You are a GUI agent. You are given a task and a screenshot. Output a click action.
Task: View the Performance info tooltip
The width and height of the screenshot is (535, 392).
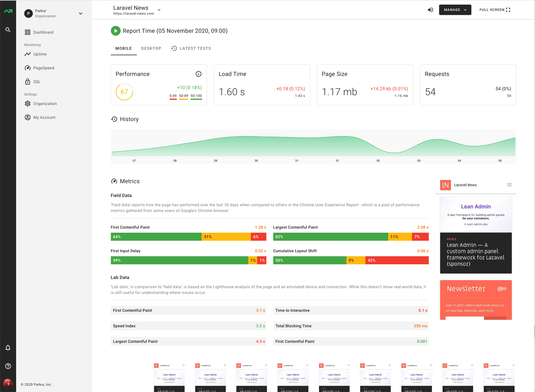pos(198,74)
